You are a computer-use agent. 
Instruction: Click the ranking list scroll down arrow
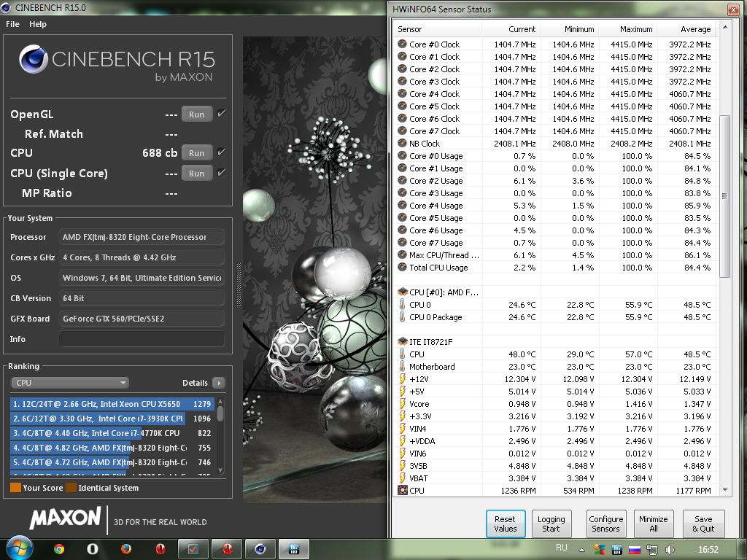(x=220, y=470)
